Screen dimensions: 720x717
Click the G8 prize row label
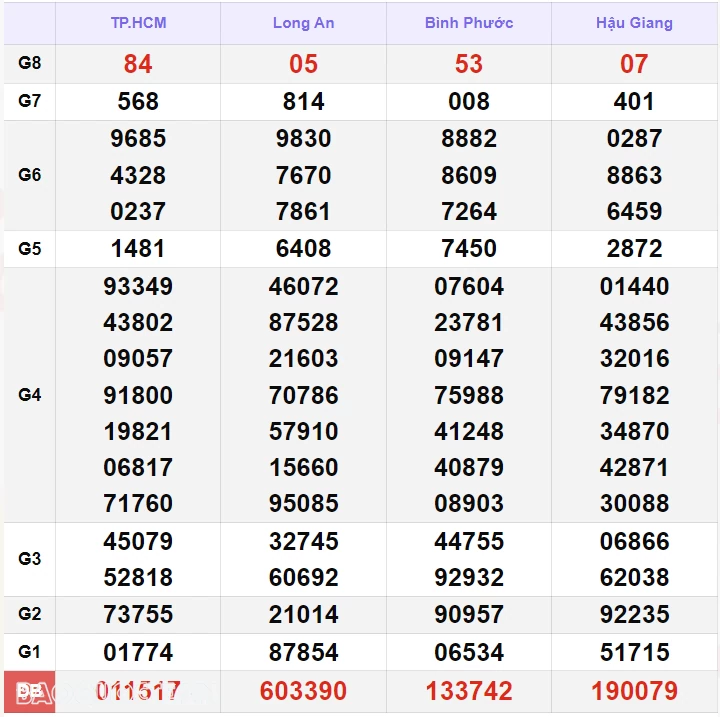click(30, 63)
